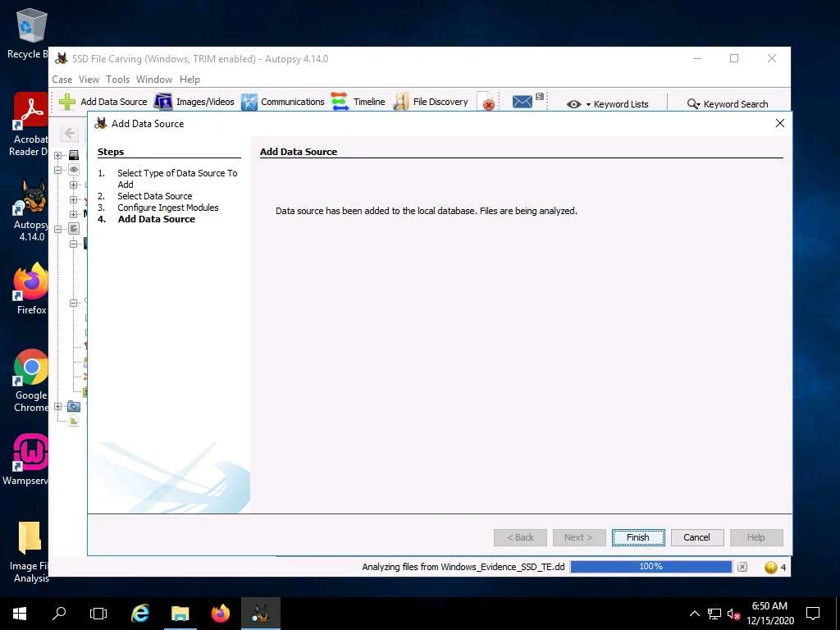This screenshot has height=630, width=840.
Task: Open the Images/Videos gallery tool
Action: tap(194, 102)
